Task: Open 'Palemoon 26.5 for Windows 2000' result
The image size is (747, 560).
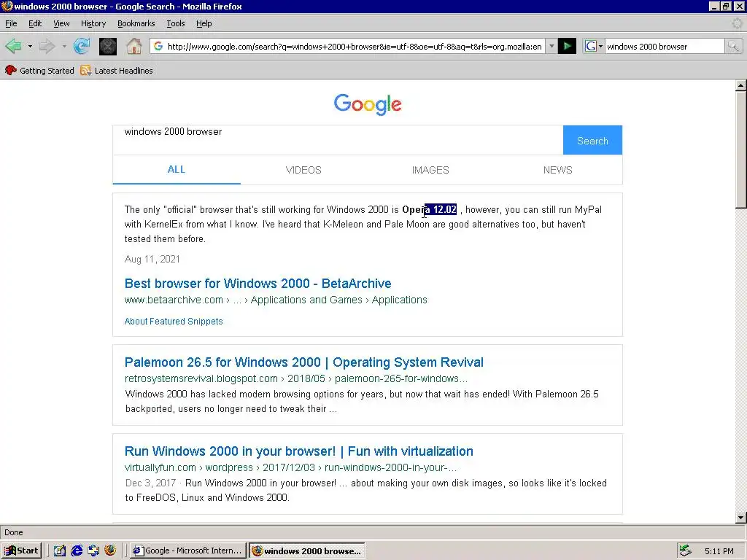Action: point(304,362)
